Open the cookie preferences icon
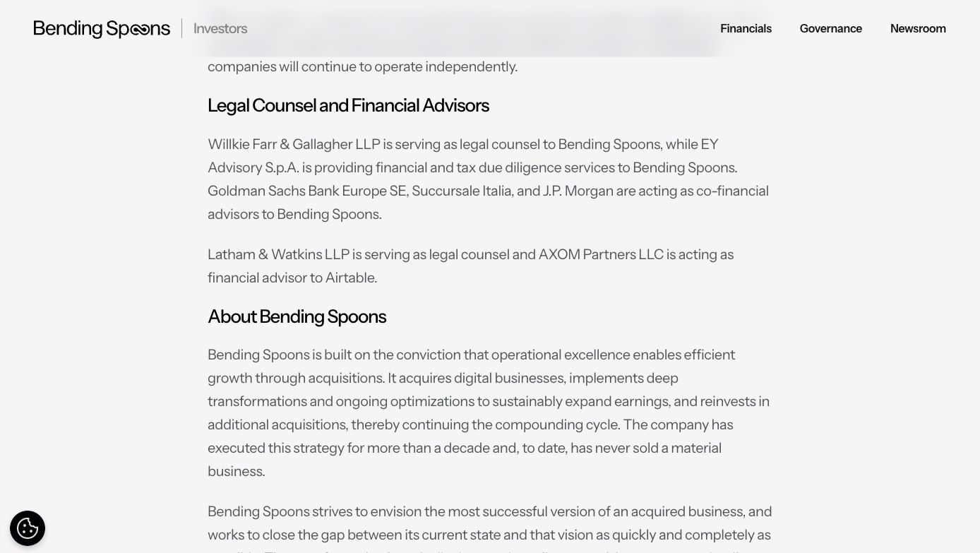 click(x=28, y=528)
